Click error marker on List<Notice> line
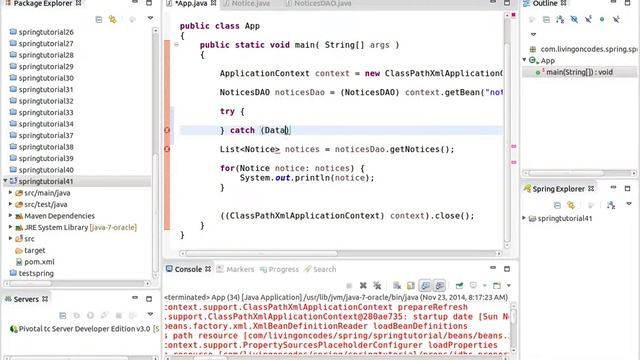640x360 pixels. point(167,149)
